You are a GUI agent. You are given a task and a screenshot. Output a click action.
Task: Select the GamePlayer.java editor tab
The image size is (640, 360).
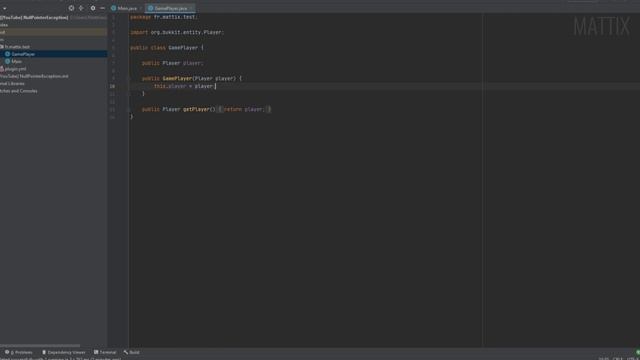click(171, 8)
